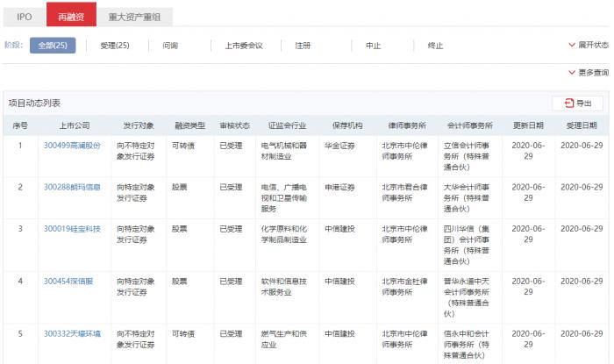Image resolution: width=614 pixels, height=364 pixels.
Task: Open company link 300288朗玛信息
Action: [x=72, y=187]
